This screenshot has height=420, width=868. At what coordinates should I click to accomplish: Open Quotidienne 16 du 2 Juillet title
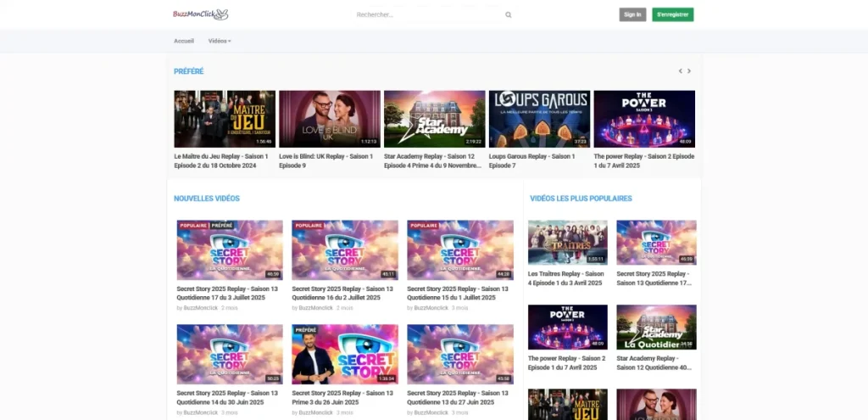click(x=342, y=293)
